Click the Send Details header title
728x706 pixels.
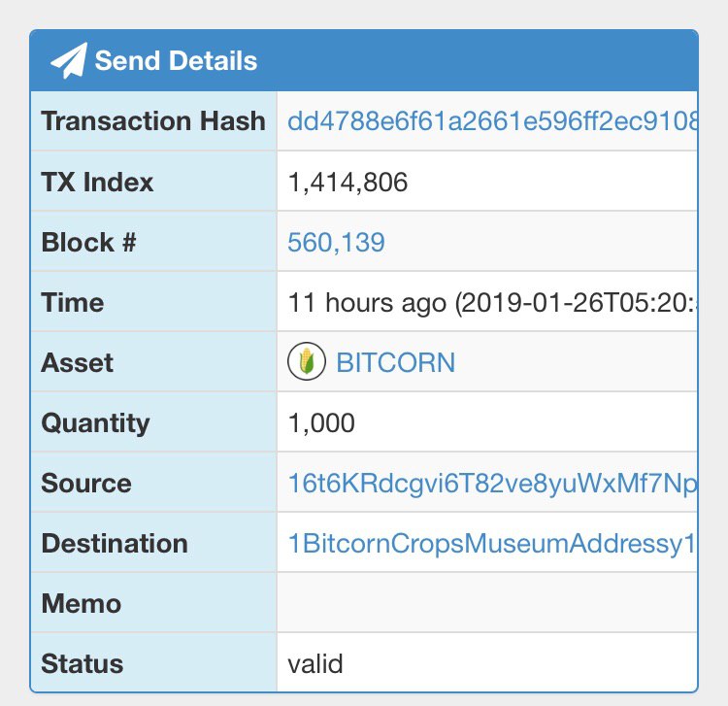tap(176, 61)
